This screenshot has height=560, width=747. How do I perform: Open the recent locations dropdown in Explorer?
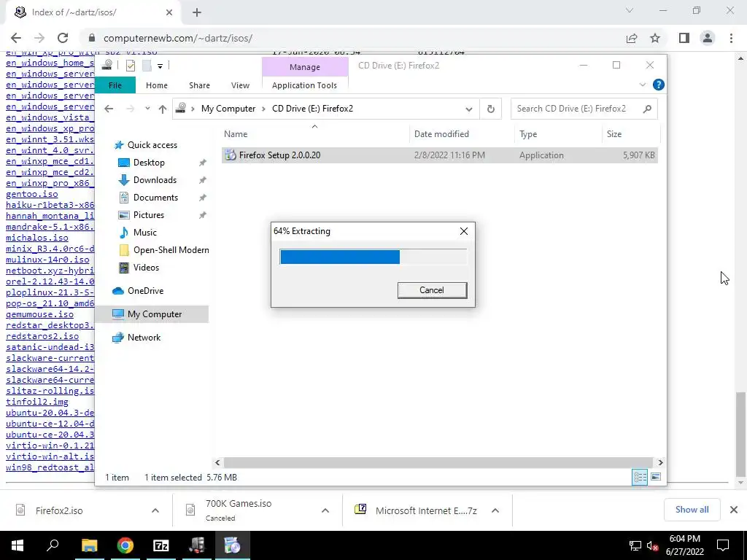tap(147, 109)
